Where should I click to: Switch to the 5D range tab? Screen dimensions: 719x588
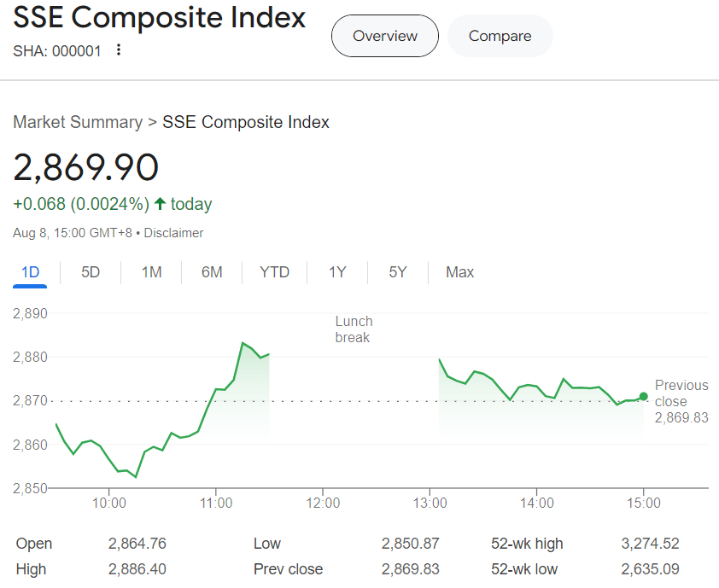(90, 271)
